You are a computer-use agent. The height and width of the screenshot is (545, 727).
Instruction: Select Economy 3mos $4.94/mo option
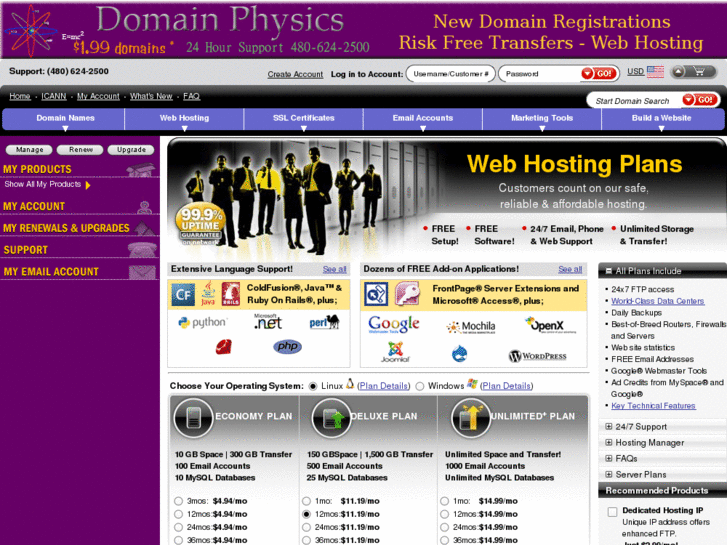178,501
